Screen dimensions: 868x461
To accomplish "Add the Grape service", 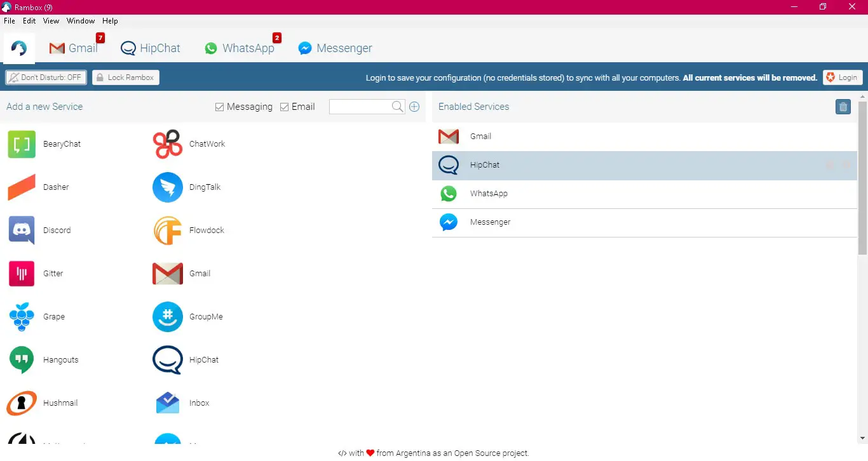I will (22, 317).
